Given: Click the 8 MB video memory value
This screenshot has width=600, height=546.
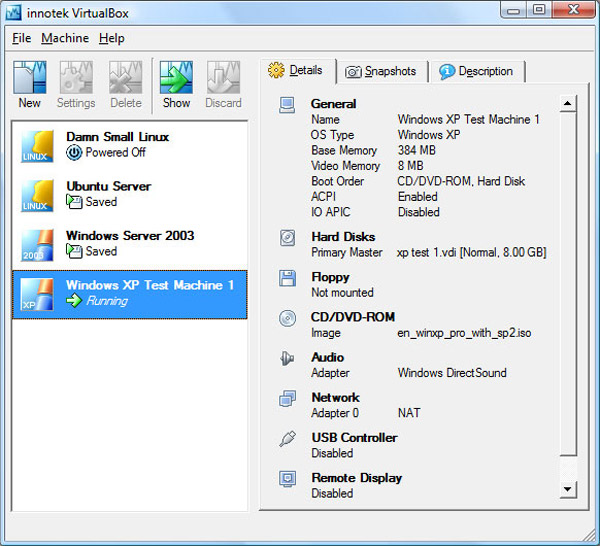Looking at the screenshot, I should point(411,166).
